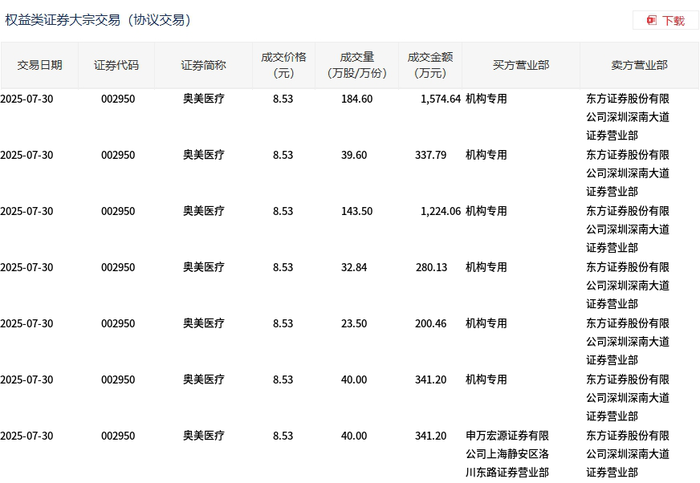Click the page title 权益类证券大宗交易（协议交易）
The width and height of the screenshot is (700, 483).
[x=98, y=20]
